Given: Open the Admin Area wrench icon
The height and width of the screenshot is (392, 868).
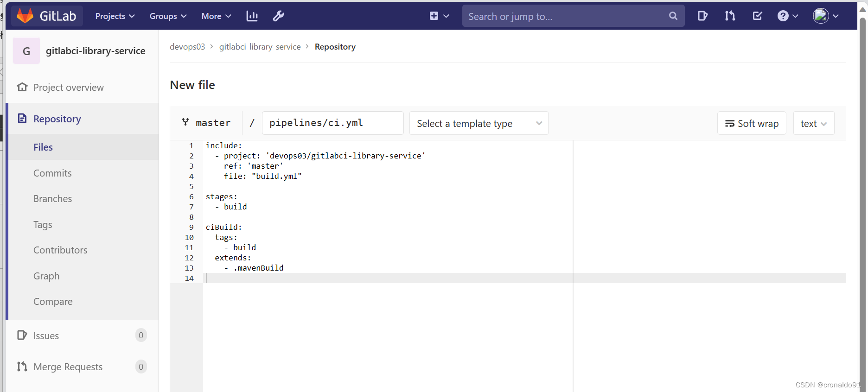Looking at the screenshot, I should point(278,16).
